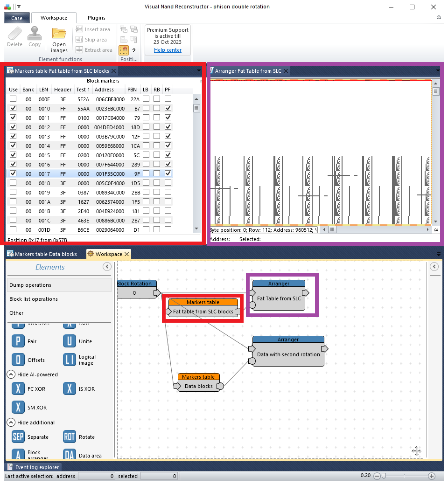
Task: Open the Help center link
Action: [x=168, y=50]
